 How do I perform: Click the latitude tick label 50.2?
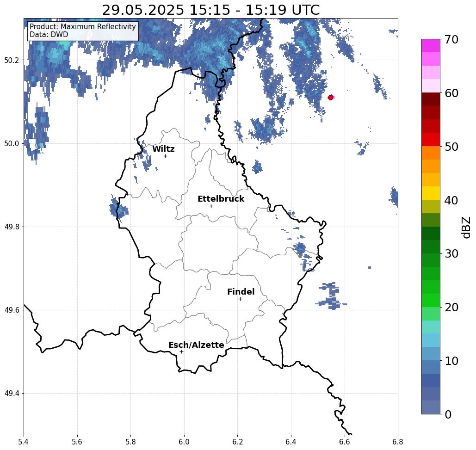coord(12,61)
